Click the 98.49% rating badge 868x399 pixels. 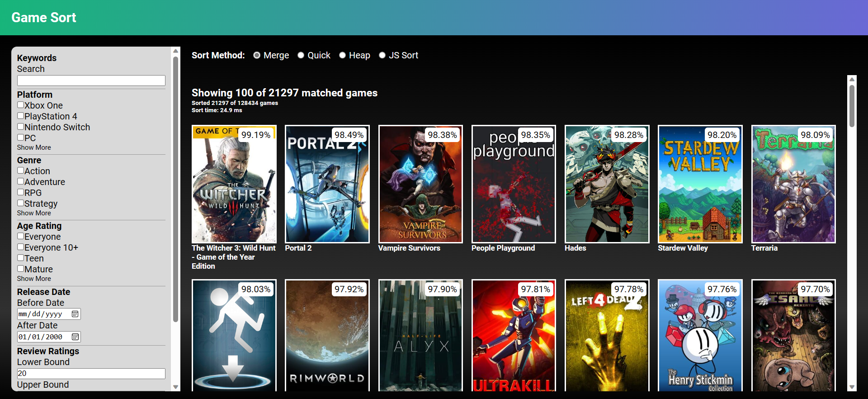coord(349,135)
